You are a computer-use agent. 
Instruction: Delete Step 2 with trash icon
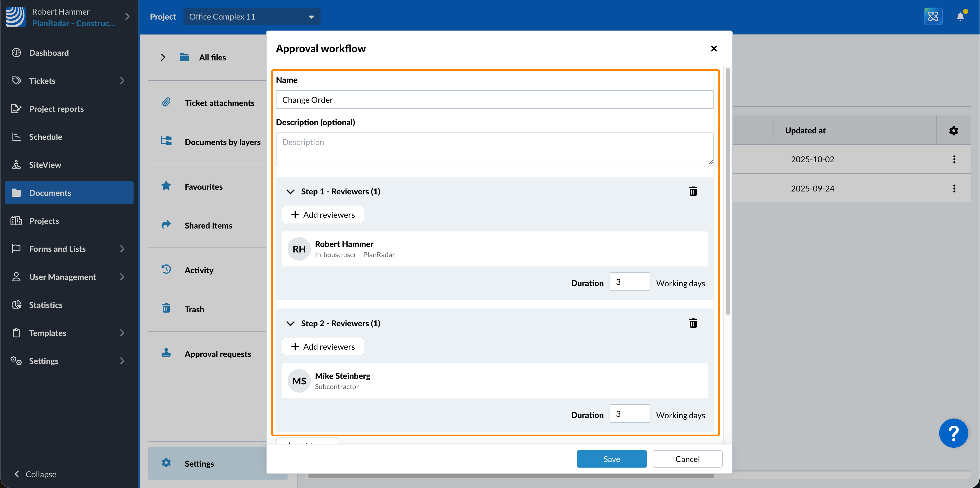coord(693,323)
